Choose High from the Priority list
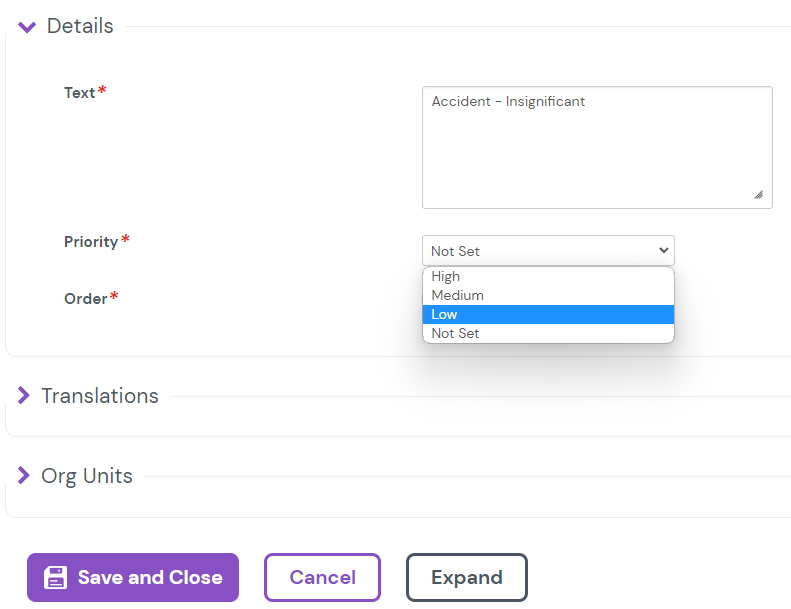This screenshot has width=791, height=609. 446,277
